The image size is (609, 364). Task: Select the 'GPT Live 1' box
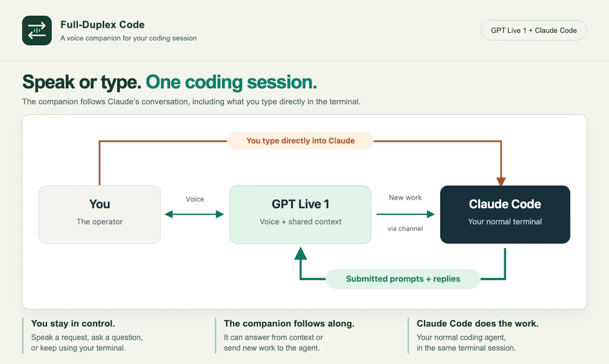point(300,215)
